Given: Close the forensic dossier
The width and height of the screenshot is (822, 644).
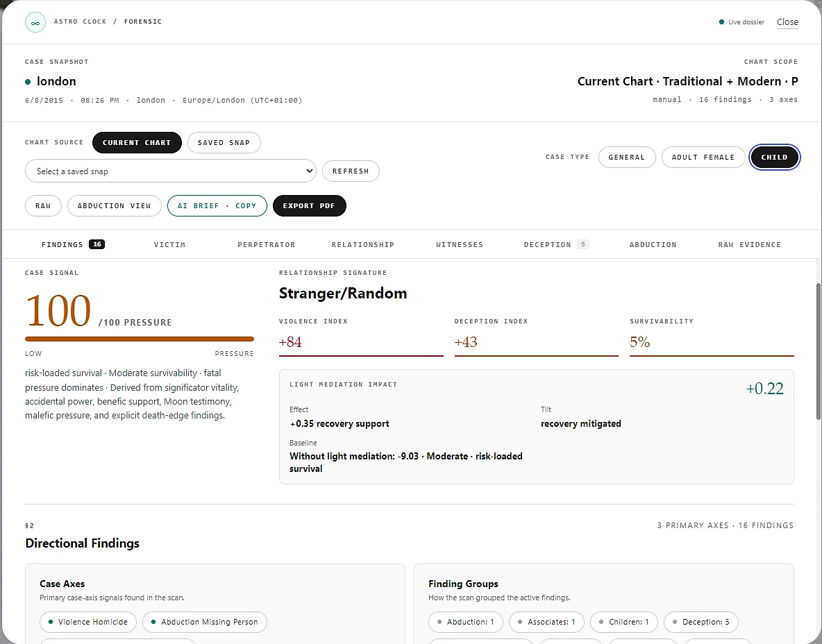Looking at the screenshot, I should tap(787, 22).
